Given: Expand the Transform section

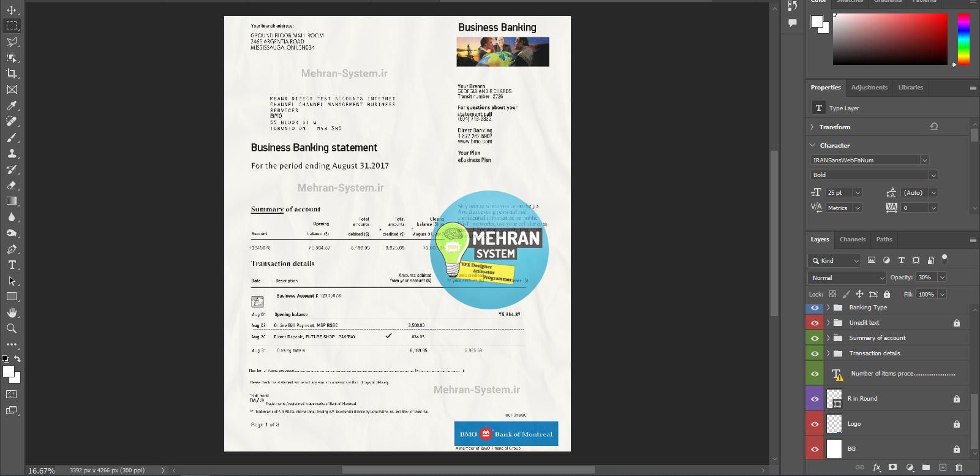Looking at the screenshot, I should tap(812, 127).
